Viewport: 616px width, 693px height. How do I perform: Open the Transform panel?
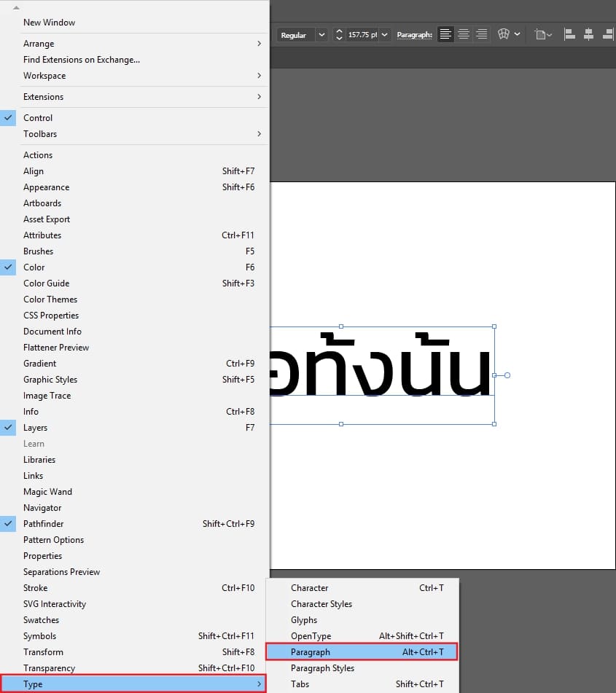134,652
